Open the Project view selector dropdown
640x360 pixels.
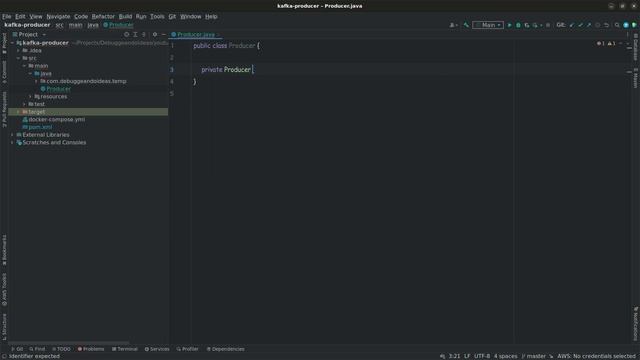(29, 35)
